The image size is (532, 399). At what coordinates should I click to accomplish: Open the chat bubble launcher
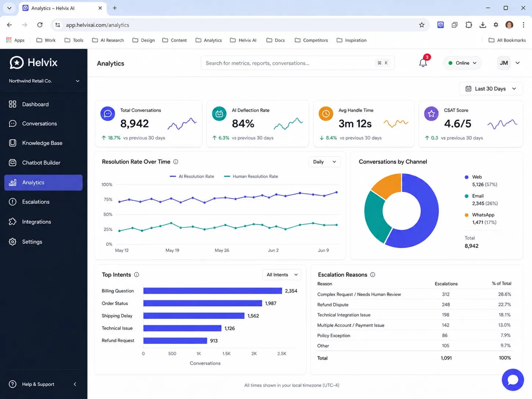513,380
